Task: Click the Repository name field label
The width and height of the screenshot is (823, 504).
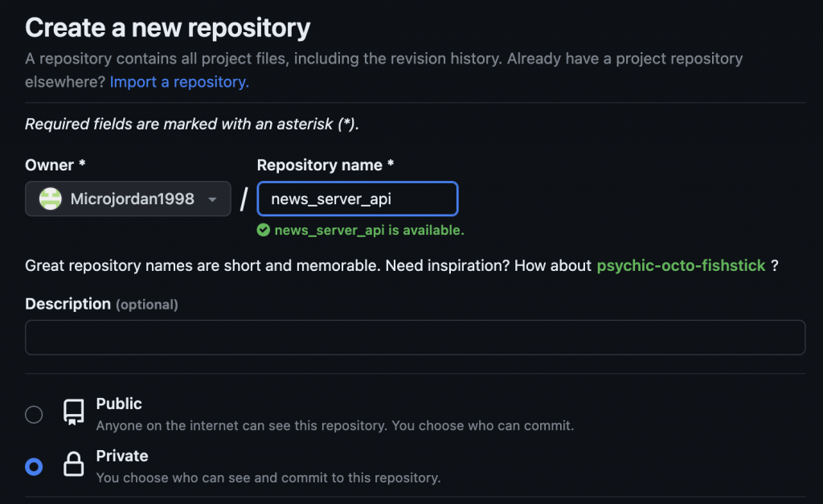Action: click(x=326, y=165)
